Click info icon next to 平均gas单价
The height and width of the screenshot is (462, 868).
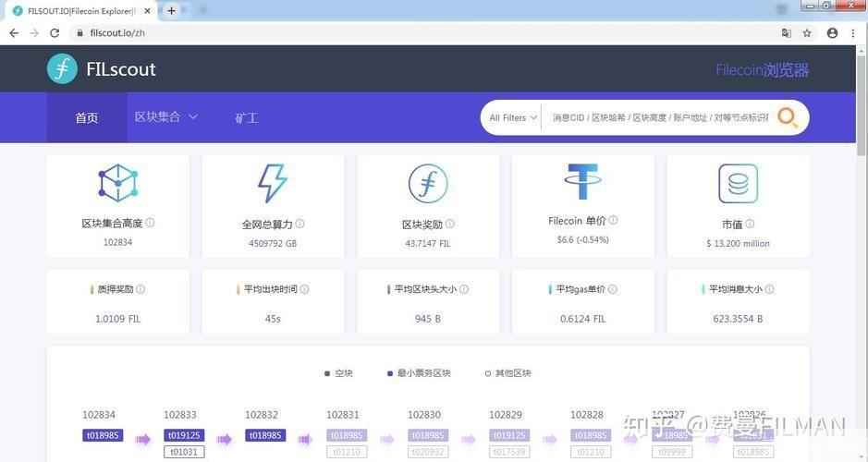point(613,289)
